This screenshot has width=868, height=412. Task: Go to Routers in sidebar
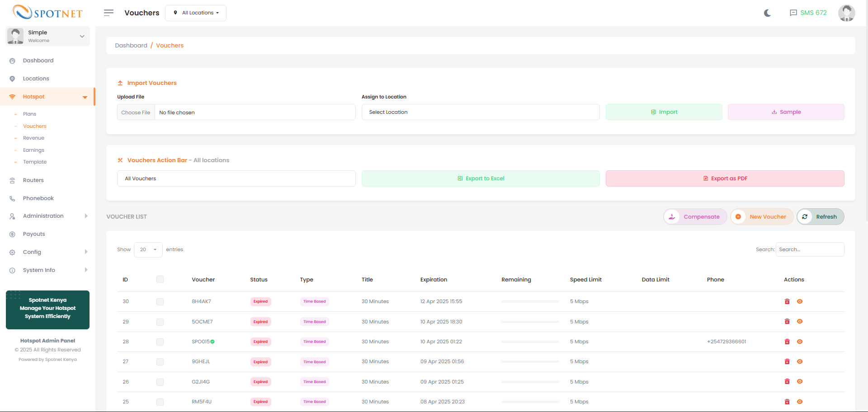tap(33, 180)
